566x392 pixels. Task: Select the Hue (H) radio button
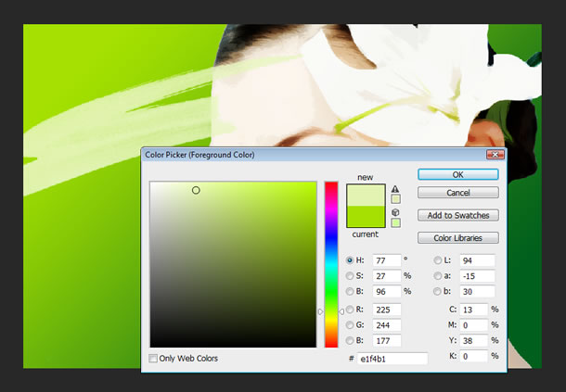[349, 261]
